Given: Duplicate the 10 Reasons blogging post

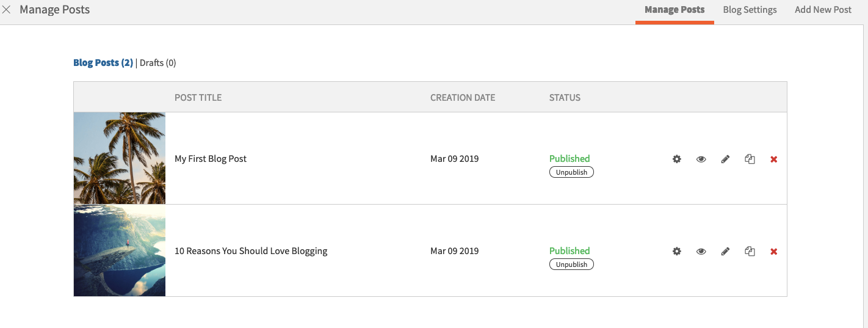Looking at the screenshot, I should pyautogui.click(x=750, y=251).
